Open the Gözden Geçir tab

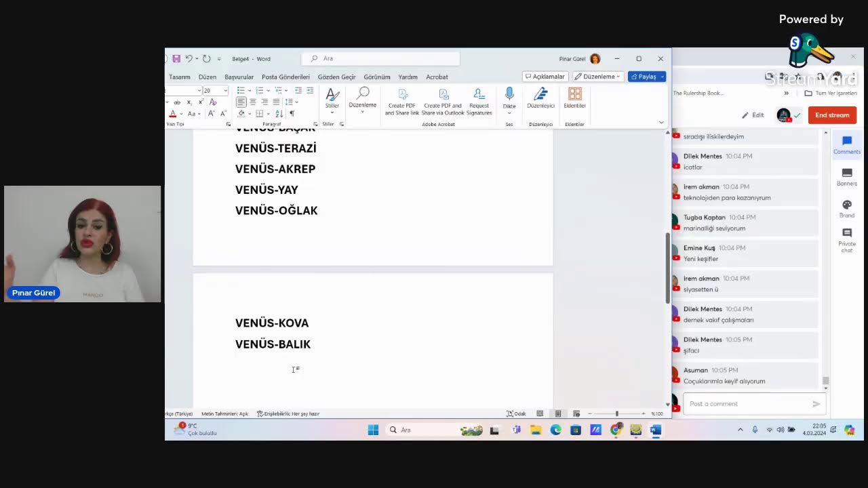coord(336,77)
